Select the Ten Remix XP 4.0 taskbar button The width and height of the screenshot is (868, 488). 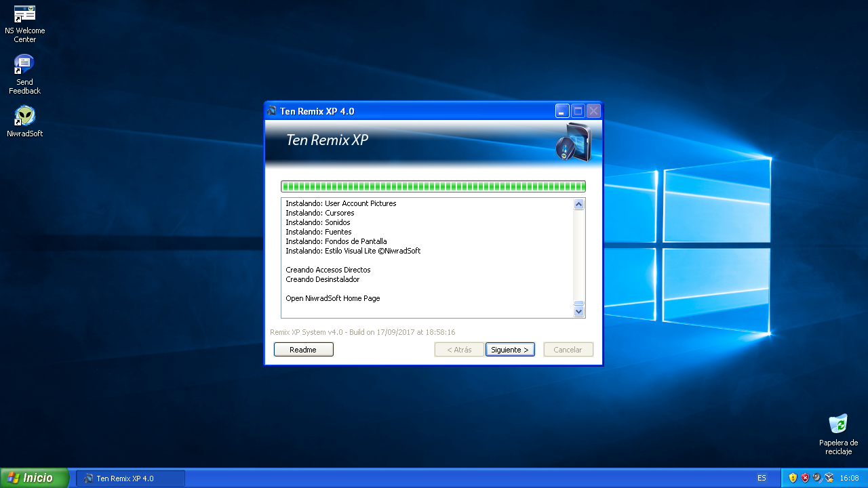coord(129,478)
